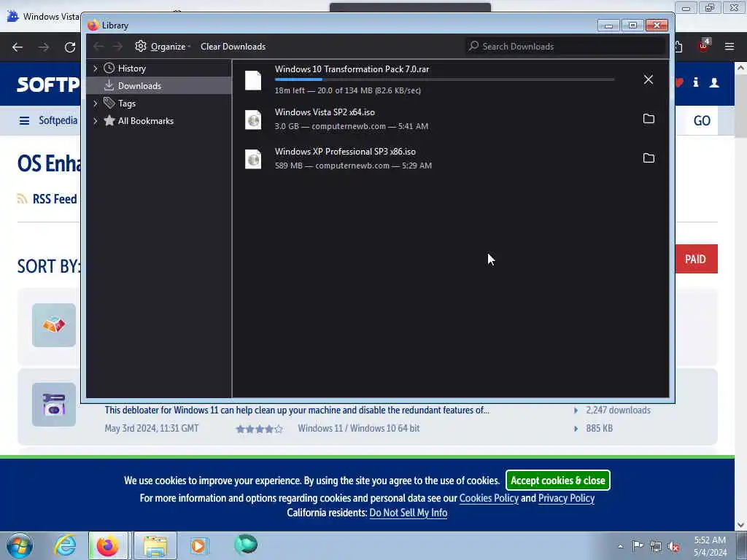Click the Softpedia logo
The width and height of the screenshot is (747, 560).
48,85
